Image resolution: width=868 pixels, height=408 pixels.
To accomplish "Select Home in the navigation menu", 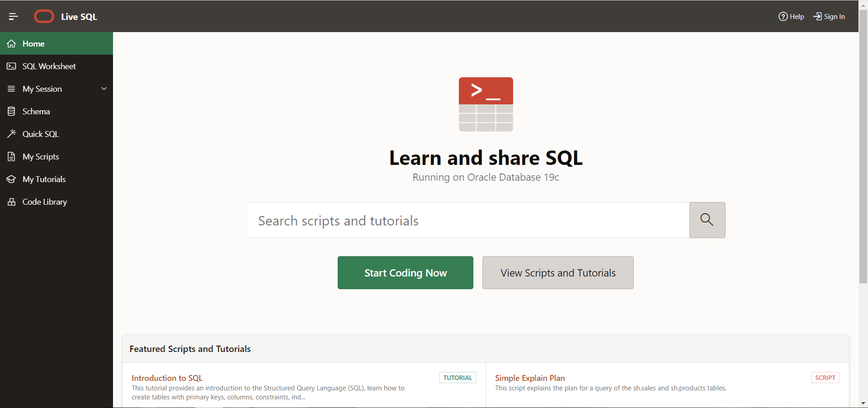I will click(33, 43).
